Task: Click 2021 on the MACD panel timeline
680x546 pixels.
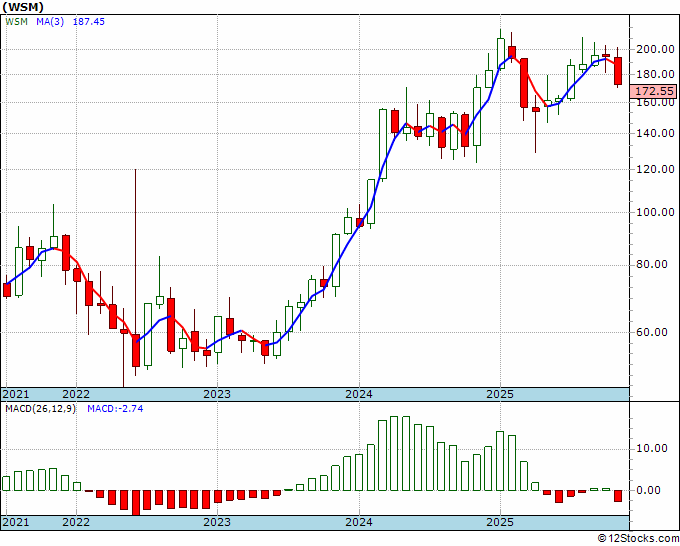Action: pyautogui.click(x=16, y=522)
